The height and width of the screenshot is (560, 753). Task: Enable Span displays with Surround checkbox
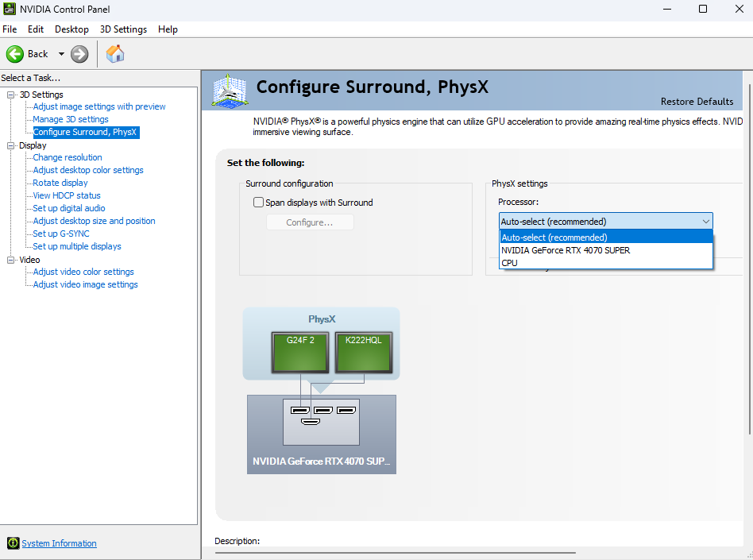pos(258,203)
